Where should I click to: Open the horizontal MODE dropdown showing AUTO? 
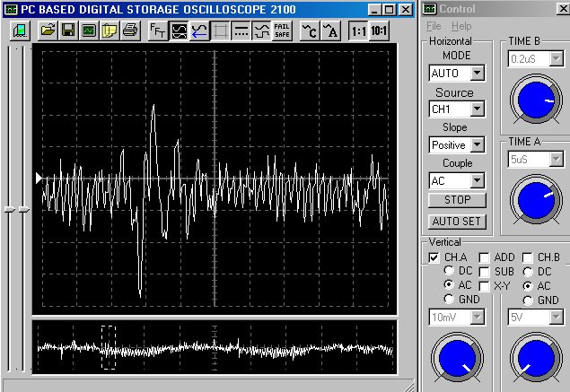pos(477,73)
